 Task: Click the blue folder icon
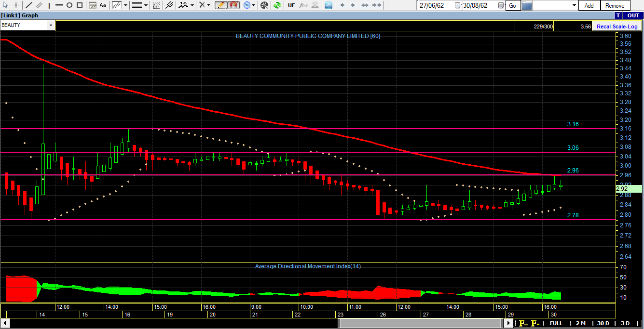[526, 5]
